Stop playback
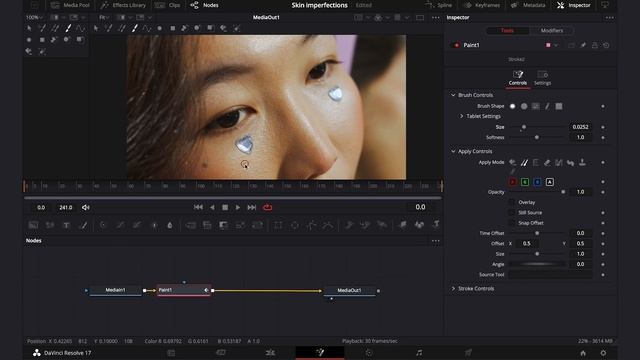Screen dimensions: 640x360 [225, 207]
